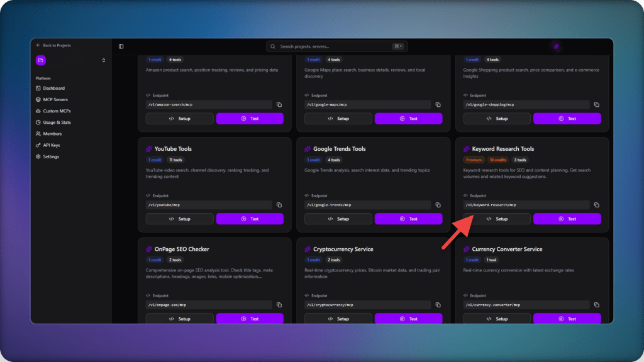644x362 pixels.
Task: Toggle the sidebar panel icon
Action: (121, 47)
